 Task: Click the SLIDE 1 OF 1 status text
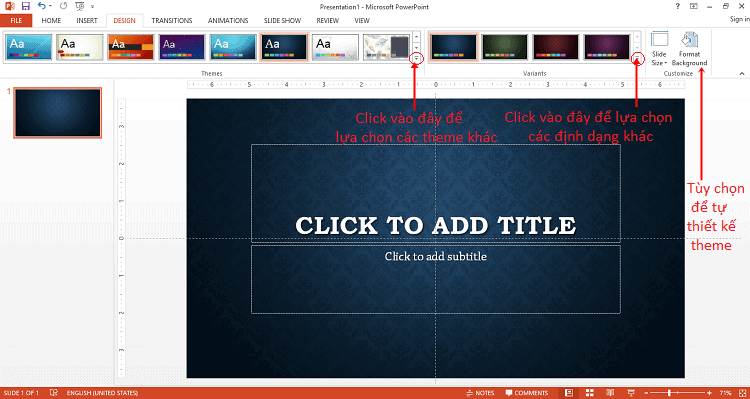click(21, 393)
